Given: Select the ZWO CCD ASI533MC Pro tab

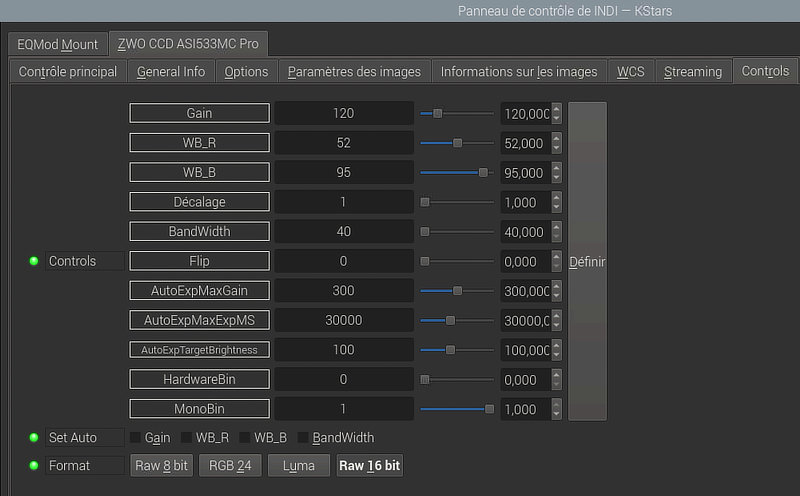Looking at the screenshot, I should coord(188,44).
